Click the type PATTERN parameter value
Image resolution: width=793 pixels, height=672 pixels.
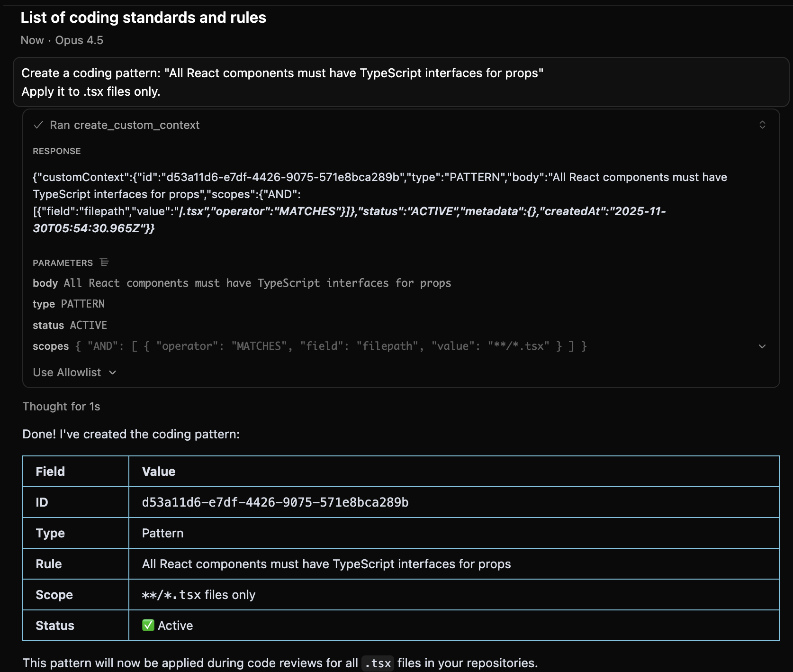(x=83, y=304)
